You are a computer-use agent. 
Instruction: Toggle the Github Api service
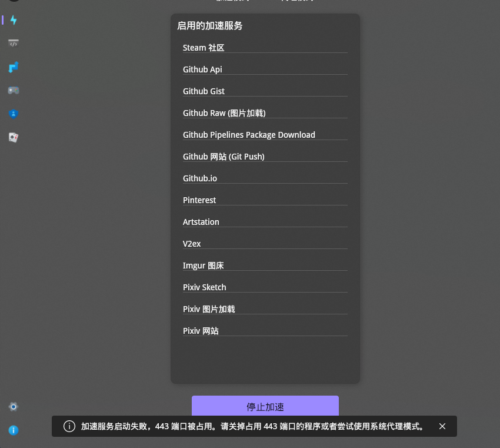pos(265,69)
